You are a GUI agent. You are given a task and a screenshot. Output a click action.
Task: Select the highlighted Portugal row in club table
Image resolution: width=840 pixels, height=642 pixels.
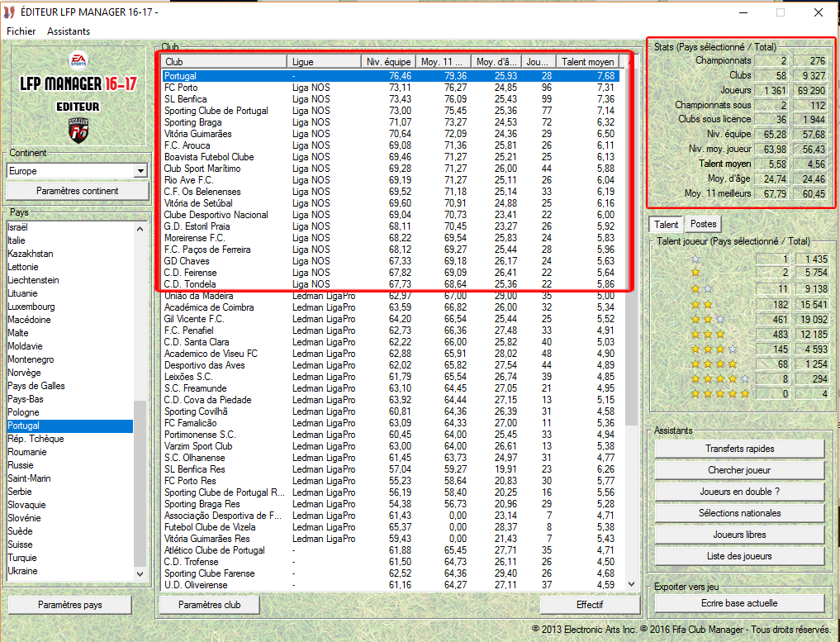[391, 76]
